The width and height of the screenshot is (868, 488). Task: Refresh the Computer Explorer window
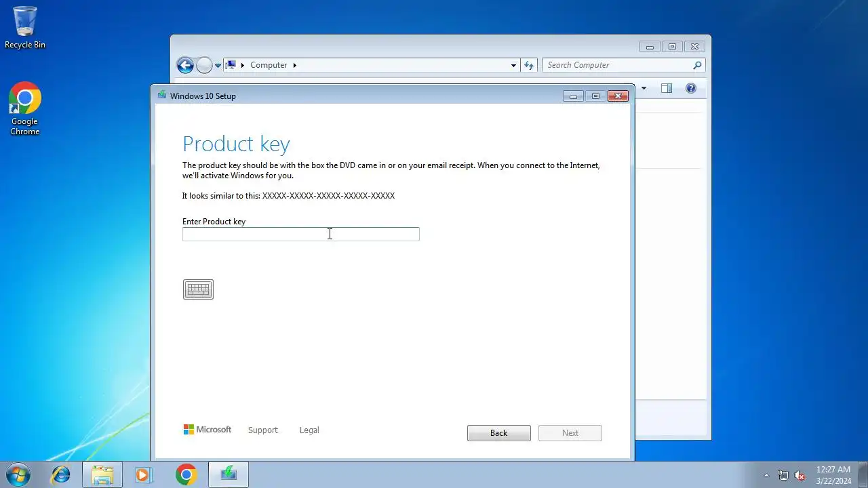click(530, 65)
